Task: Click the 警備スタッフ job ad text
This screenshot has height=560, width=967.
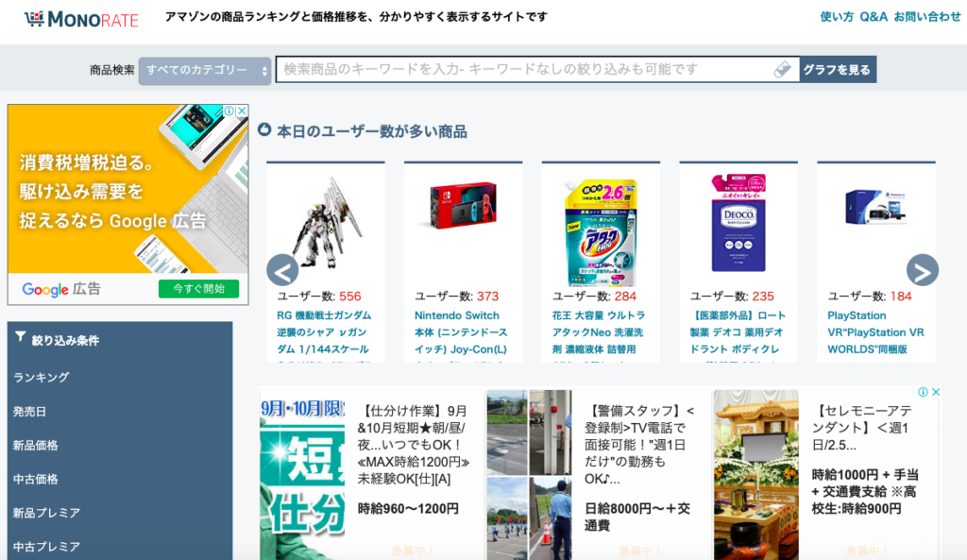Action: pyautogui.click(x=639, y=445)
